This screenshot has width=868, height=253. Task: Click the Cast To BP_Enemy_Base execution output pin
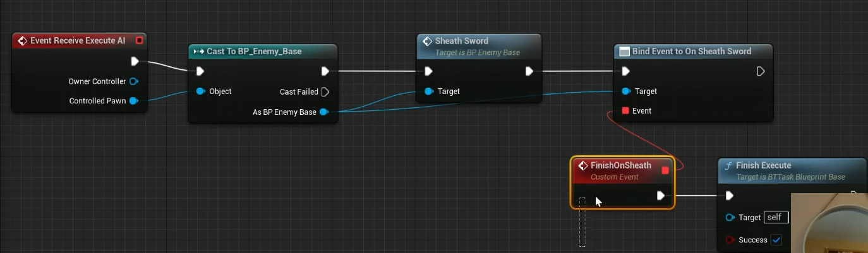[x=325, y=71]
